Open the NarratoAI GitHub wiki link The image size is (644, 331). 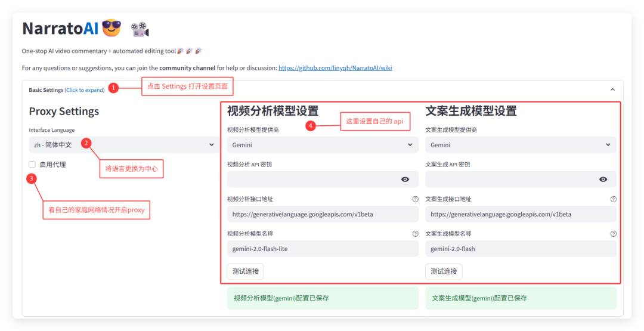(x=335, y=68)
